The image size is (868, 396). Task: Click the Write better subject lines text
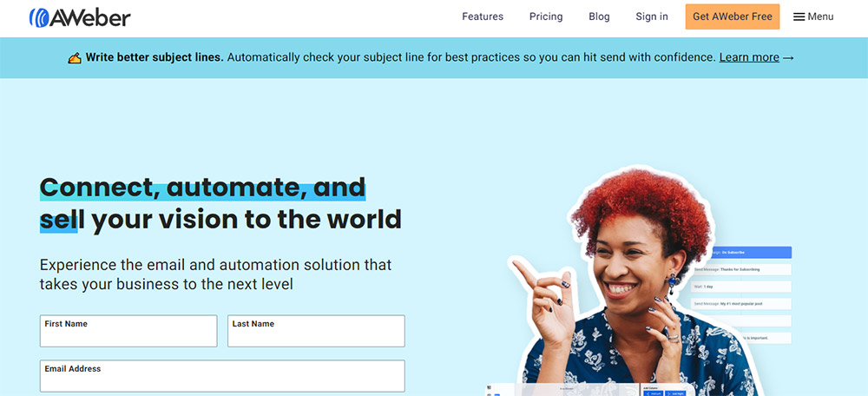155,57
